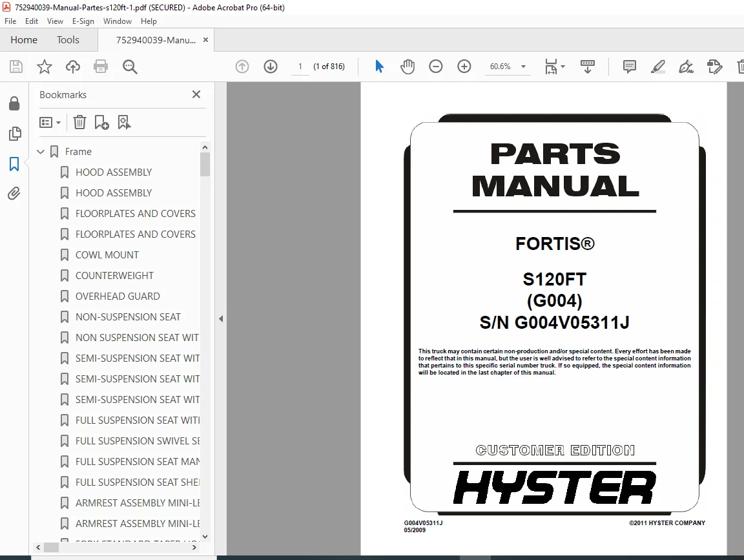
Task: Select the Frame top-level bookmark
Action: point(78,152)
